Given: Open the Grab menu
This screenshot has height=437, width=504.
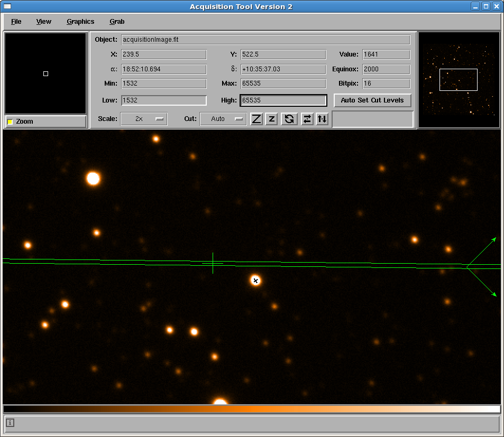Looking at the screenshot, I should click(x=117, y=22).
